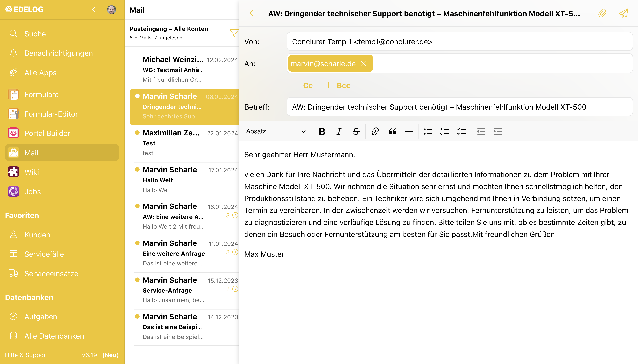Insert a hyperlink with the link icon

click(375, 131)
